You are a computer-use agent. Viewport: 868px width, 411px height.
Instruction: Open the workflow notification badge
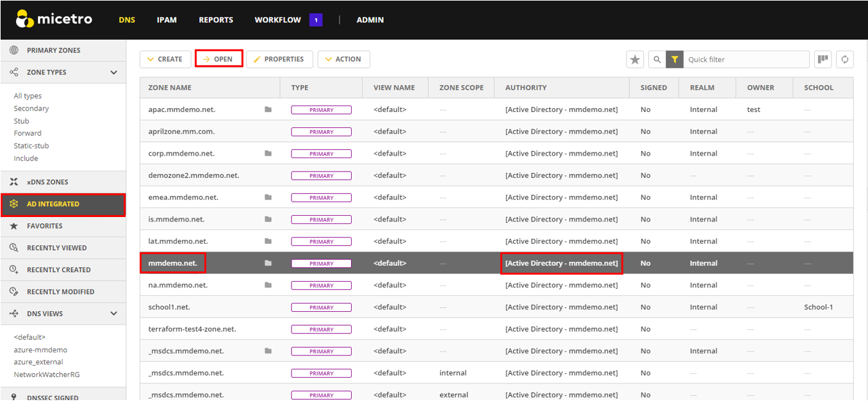click(316, 20)
